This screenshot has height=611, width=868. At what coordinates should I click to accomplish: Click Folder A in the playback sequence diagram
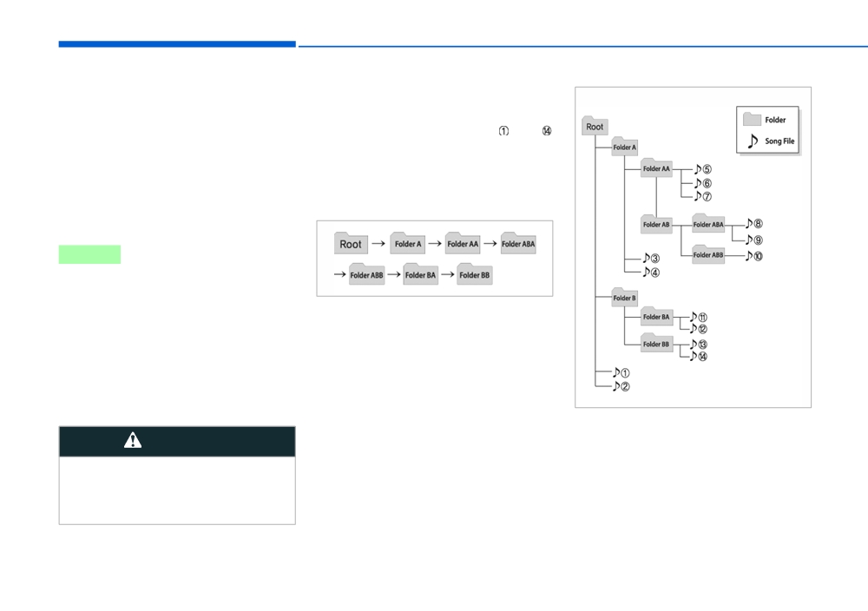pos(408,244)
